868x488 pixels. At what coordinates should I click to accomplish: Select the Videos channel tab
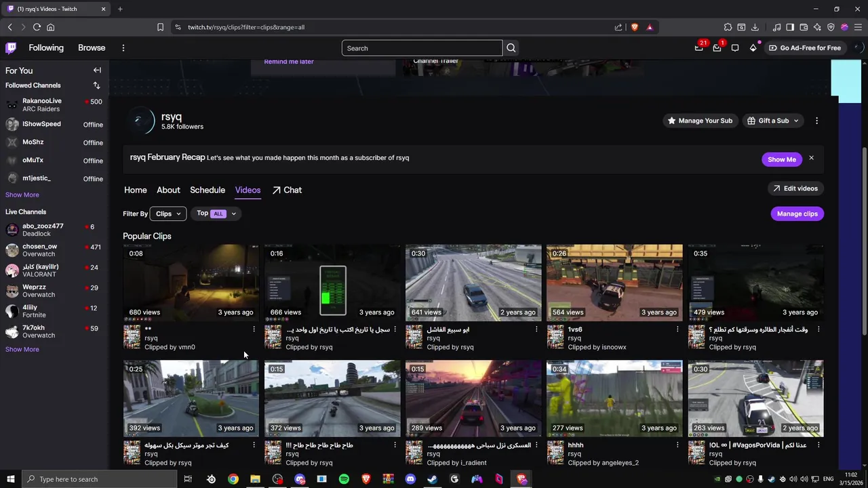point(248,190)
